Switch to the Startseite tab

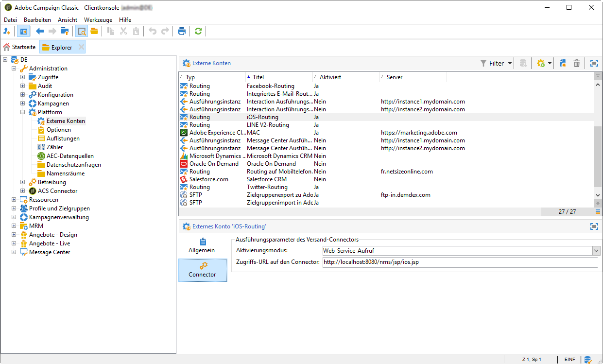tap(19, 47)
